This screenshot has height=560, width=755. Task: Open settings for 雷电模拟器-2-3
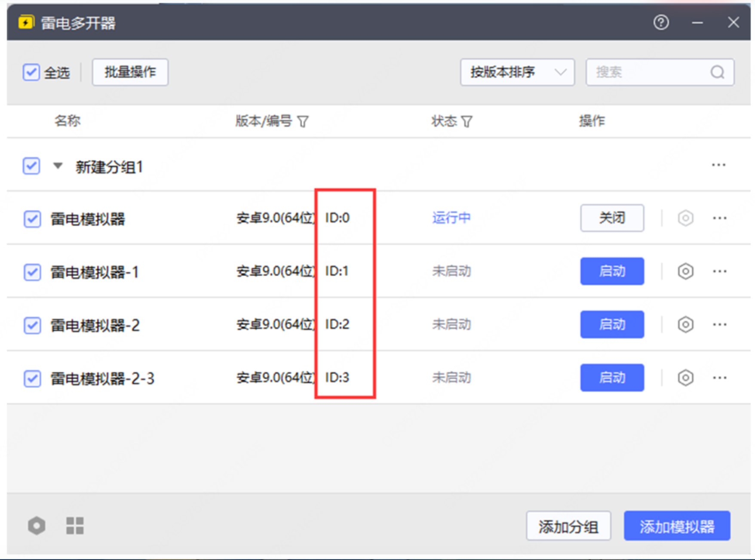tap(685, 378)
